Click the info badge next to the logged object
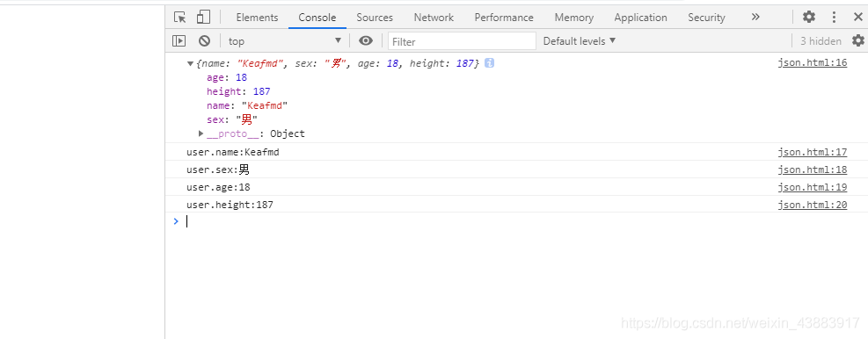868x339 pixels. (489, 63)
